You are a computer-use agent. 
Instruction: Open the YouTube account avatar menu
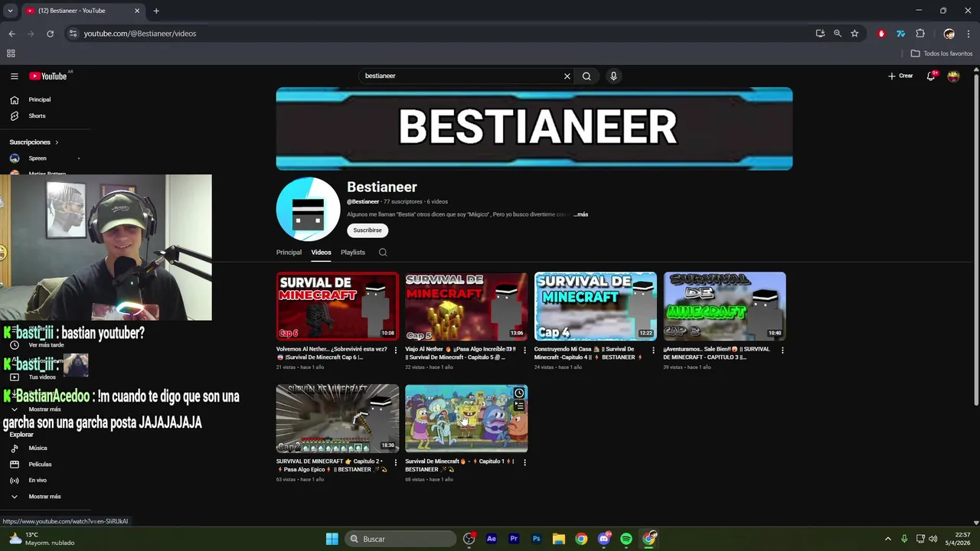(953, 76)
